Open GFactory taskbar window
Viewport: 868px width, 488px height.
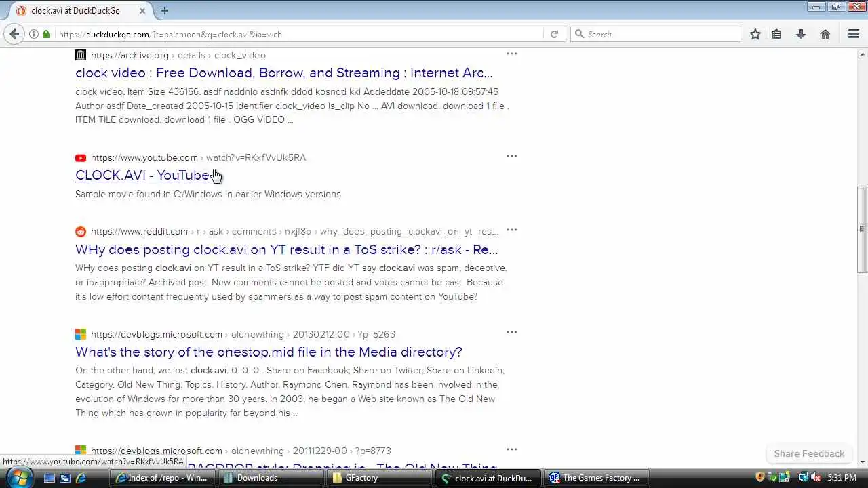pos(378,478)
